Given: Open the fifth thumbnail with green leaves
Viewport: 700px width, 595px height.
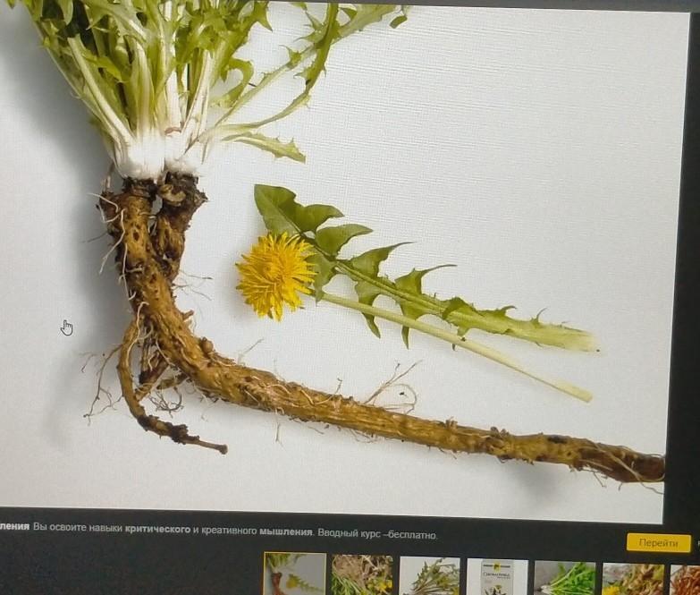Looking at the screenshot, I should click(x=564, y=578).
